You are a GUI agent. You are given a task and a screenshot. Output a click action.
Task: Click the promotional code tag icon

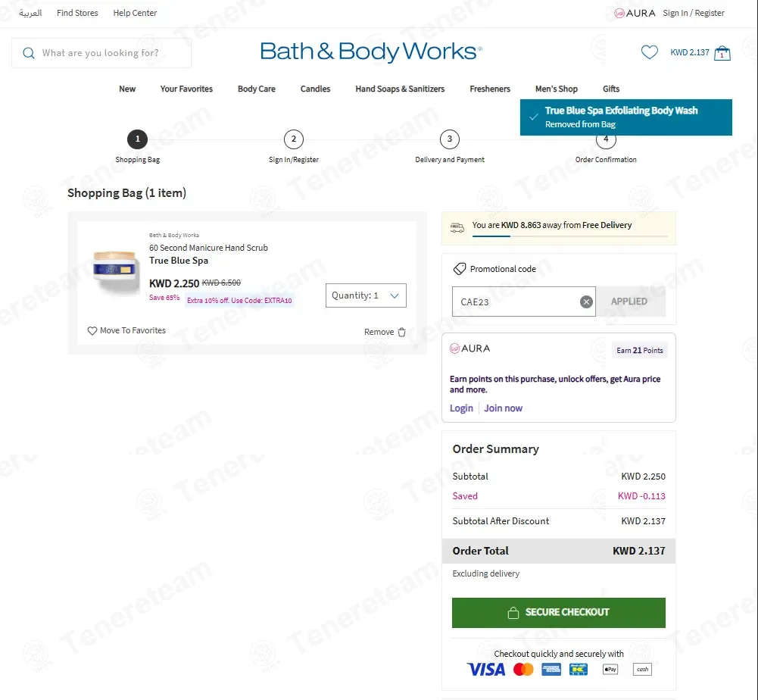(459, 269)
